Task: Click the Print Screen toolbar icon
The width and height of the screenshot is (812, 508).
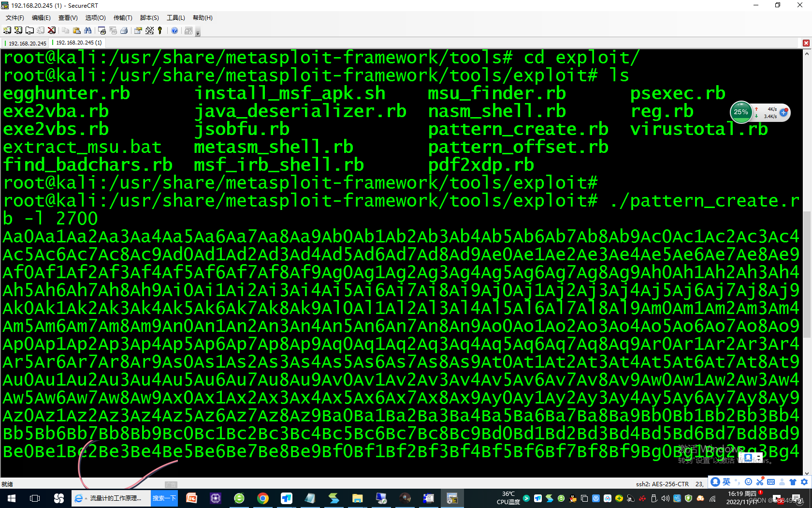Action: (x=102, y=30)
